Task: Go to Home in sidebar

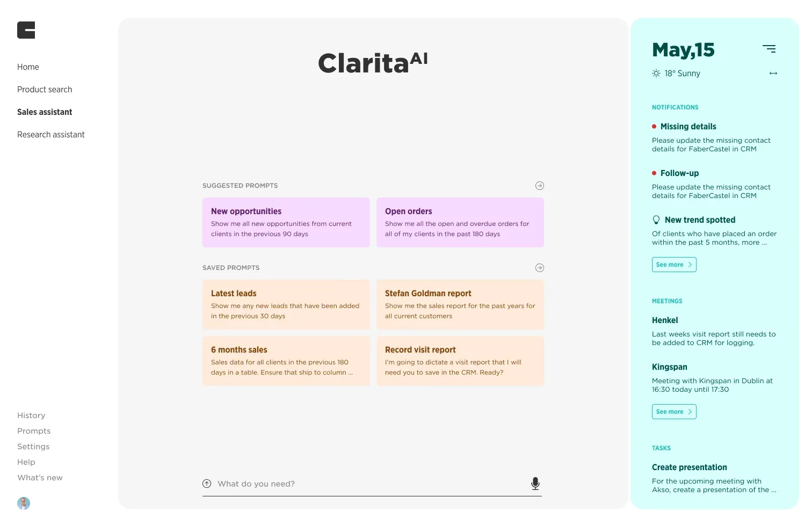Action: (x=28, y=67)
